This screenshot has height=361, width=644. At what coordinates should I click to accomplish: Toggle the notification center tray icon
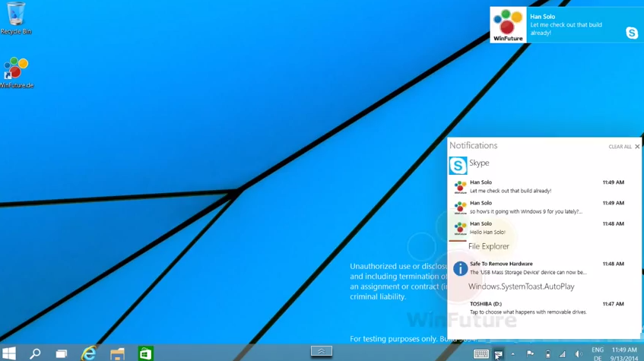498,354
